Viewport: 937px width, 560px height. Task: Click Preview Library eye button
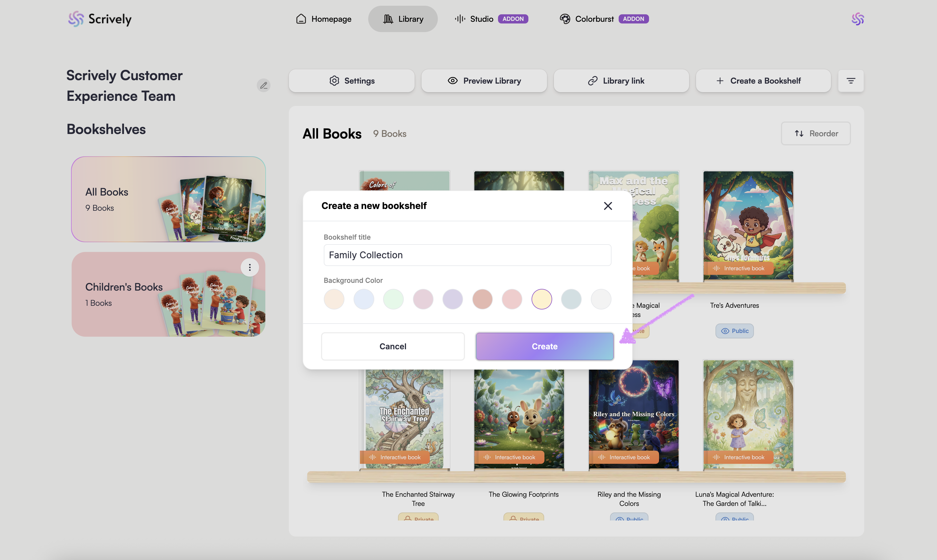tap(484, 81)
